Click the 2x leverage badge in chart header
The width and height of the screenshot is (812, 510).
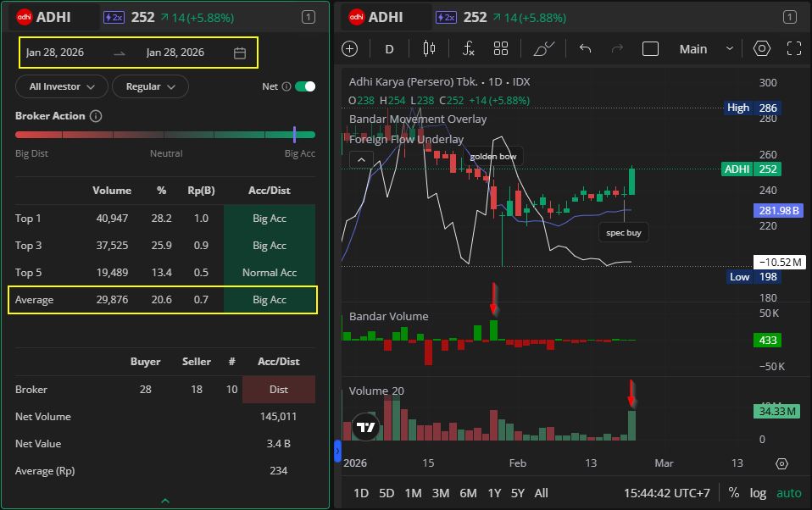pyautogui.click(x=446, y=18)
